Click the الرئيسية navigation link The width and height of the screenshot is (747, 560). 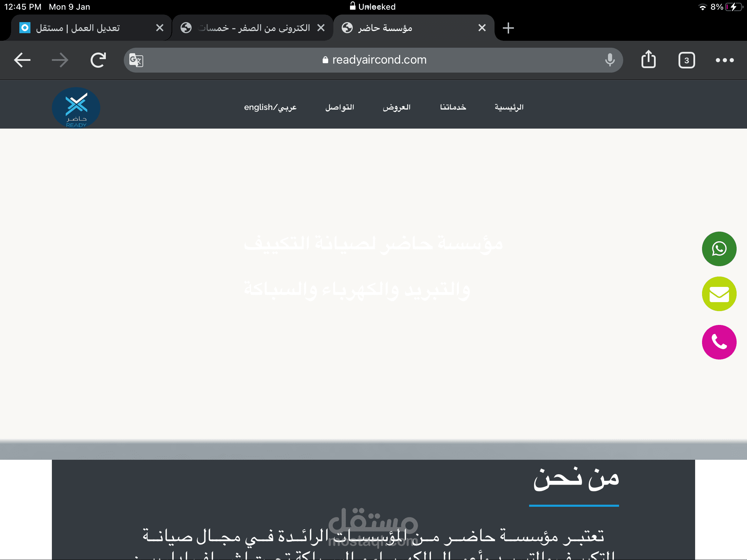[x=509, y=107]
